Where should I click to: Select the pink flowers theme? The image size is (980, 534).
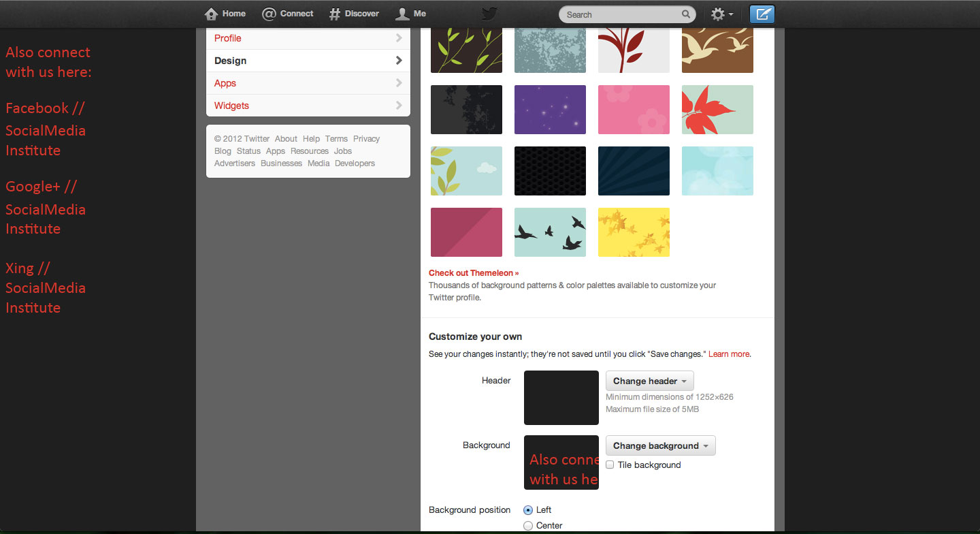click(634, 110)
